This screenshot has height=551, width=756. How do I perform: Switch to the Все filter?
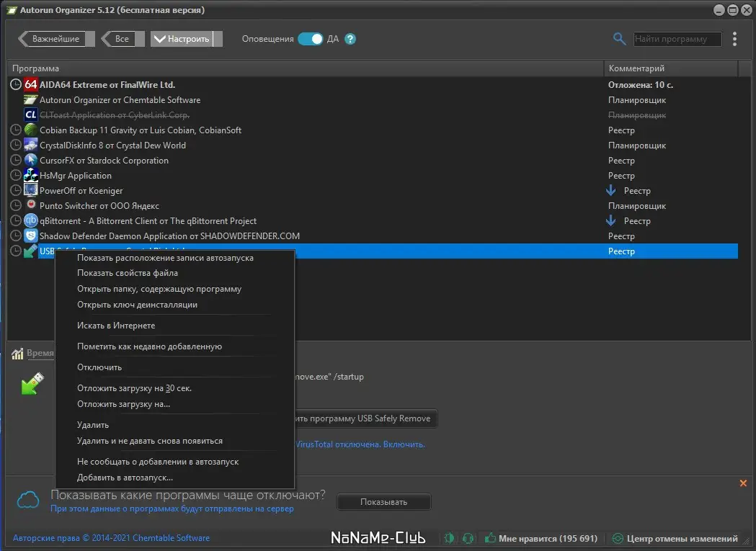pyautogui.click(x=122, y=39)
